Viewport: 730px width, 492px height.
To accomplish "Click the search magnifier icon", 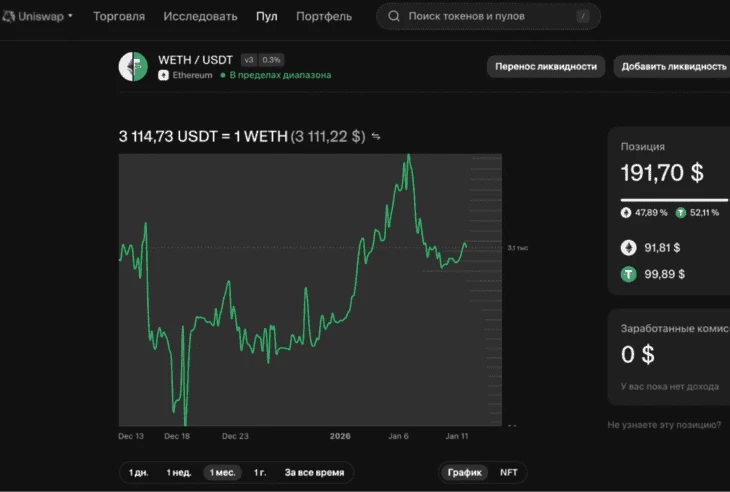I will click(x=394, y=16).
